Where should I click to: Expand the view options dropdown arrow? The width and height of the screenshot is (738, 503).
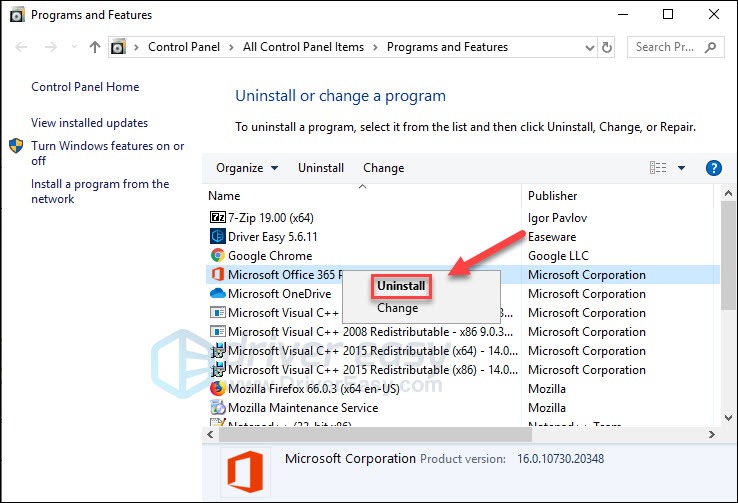click(x=681, y=168)
